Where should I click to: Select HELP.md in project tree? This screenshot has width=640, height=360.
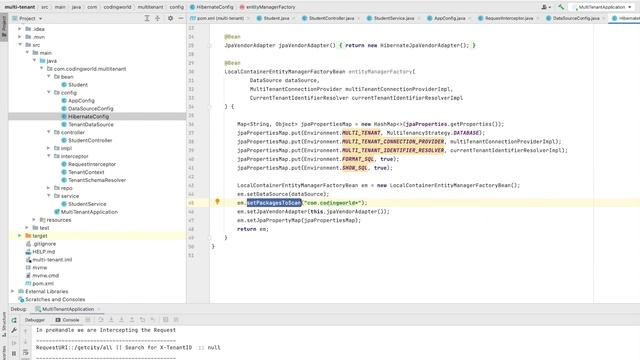point(44,251)
